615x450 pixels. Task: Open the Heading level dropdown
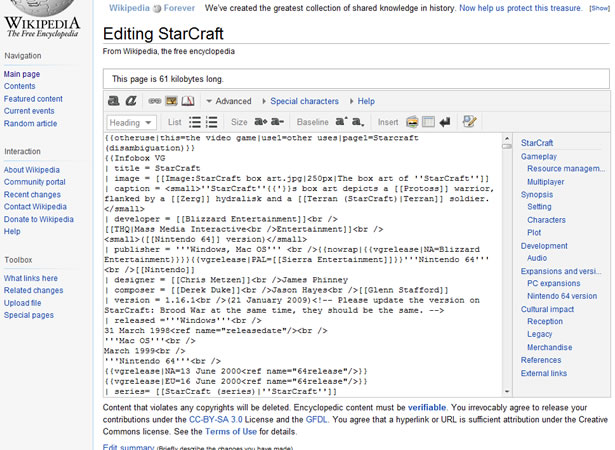[131, 122]
